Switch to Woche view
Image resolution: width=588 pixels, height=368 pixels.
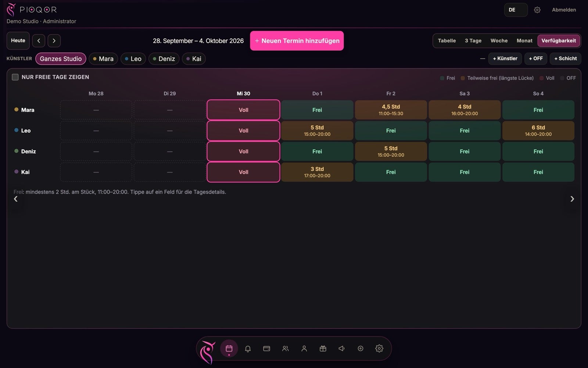click(499, 40)
